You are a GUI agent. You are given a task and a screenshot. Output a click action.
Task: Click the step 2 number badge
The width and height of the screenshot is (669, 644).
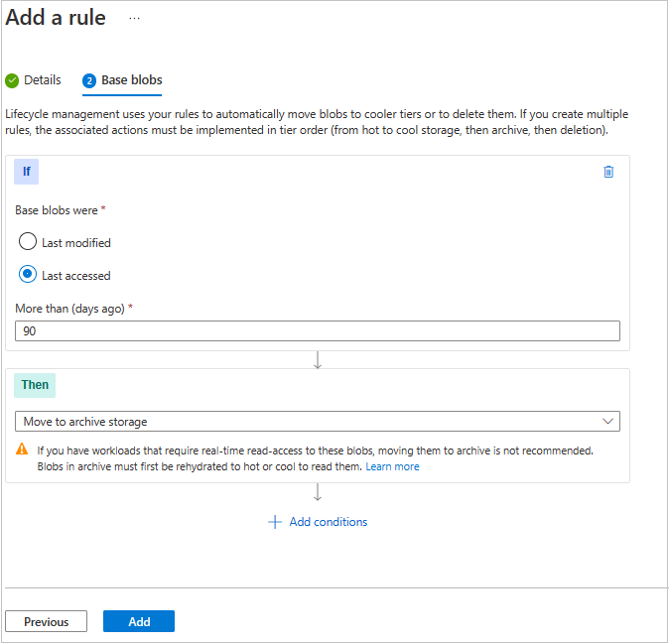point(89,80)
